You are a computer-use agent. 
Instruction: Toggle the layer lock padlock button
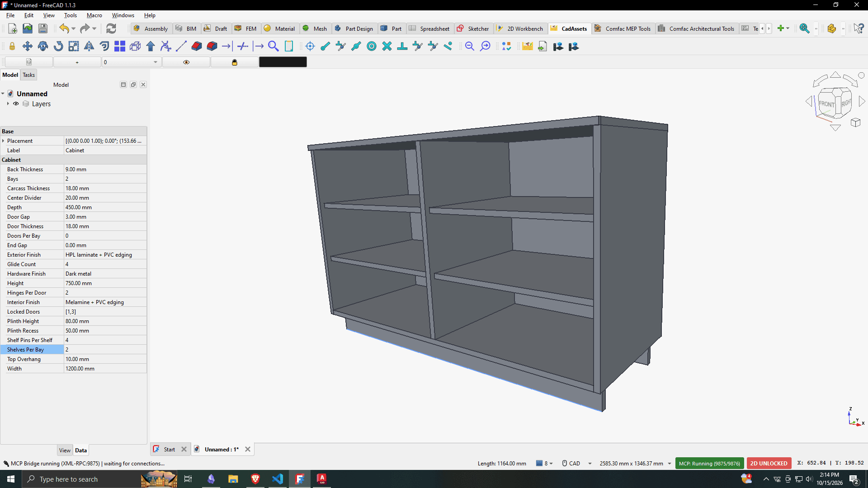click(235, 62)
